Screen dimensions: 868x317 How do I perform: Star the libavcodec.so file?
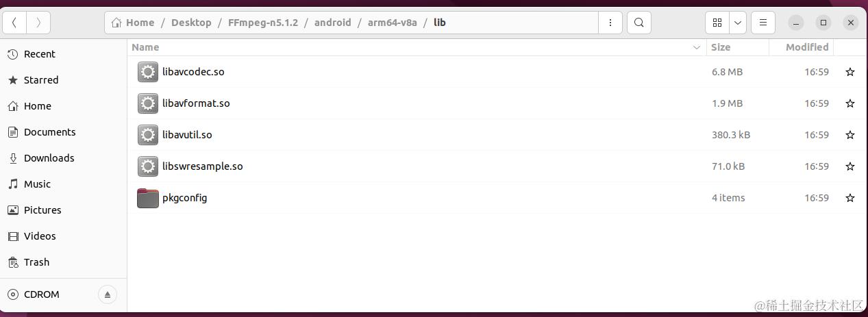(850, 72)
